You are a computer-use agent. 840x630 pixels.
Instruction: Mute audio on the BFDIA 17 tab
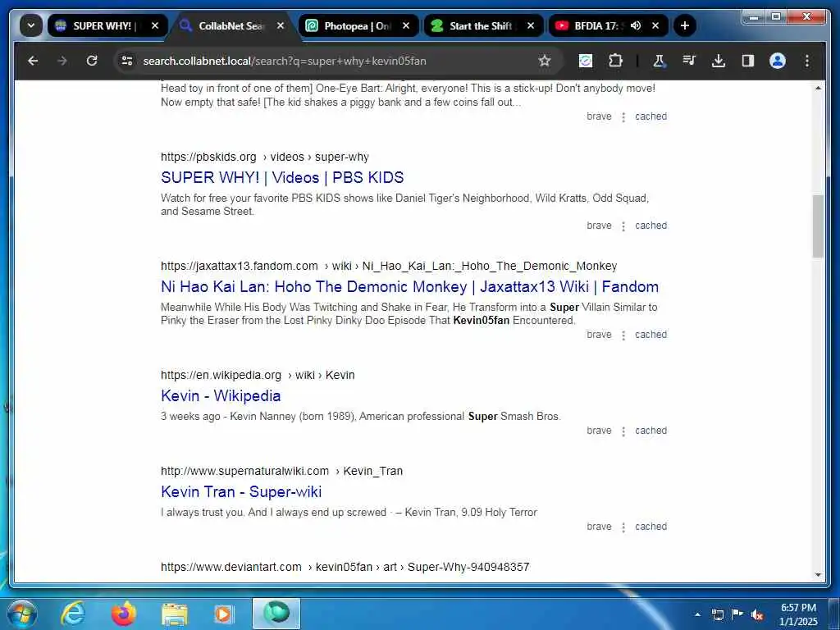[x=636, y=25]
